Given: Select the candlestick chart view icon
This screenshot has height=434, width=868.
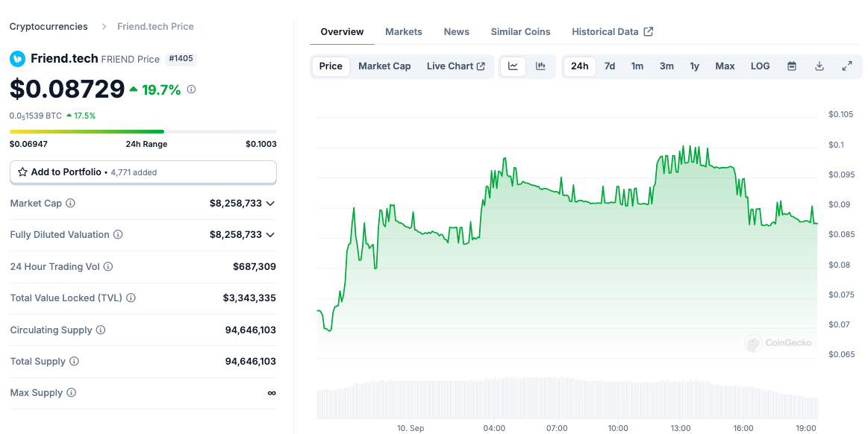Looking at the screenshot, I should tap(541, 66).
